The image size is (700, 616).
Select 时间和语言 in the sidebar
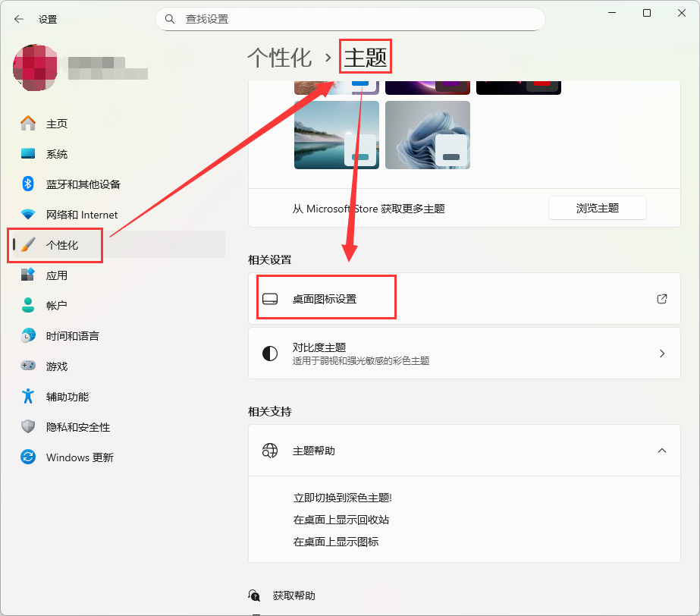pyautogui.click(x=72, y=336)
